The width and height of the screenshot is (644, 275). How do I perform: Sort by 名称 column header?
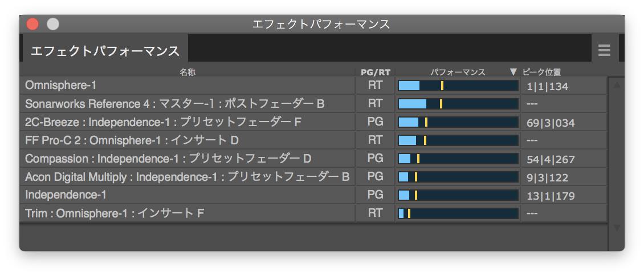(188, 72)
